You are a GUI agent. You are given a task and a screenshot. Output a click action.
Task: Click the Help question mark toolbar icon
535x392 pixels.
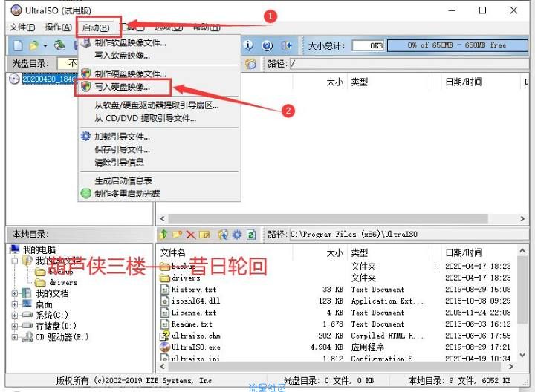[267, 46]
